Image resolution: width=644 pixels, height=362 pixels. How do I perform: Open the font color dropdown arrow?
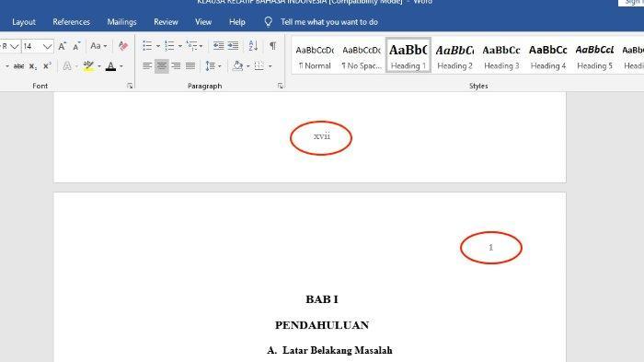click(x=121, y=66)
